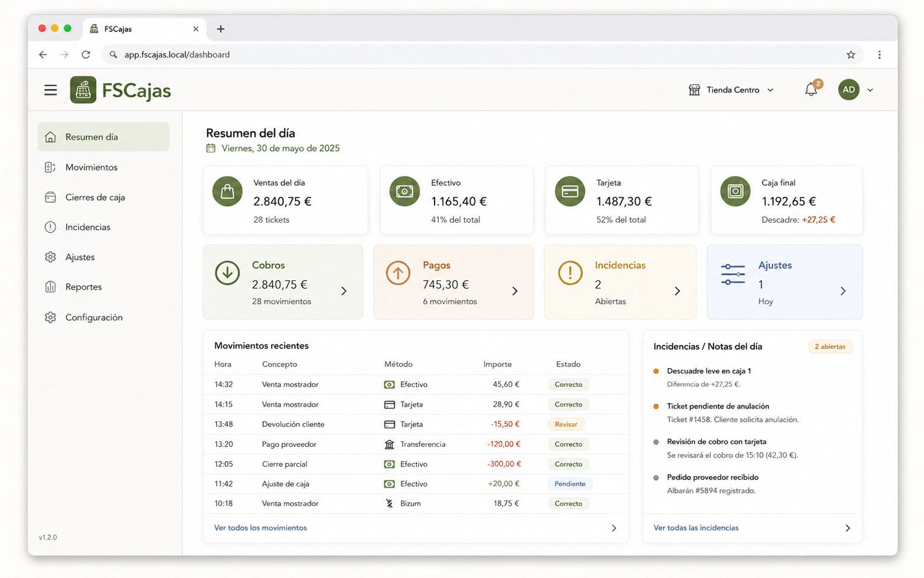Click the +27,25 € descuadre value
The image size is (924, 578).
pyautogui.click(x=819, y=220)
